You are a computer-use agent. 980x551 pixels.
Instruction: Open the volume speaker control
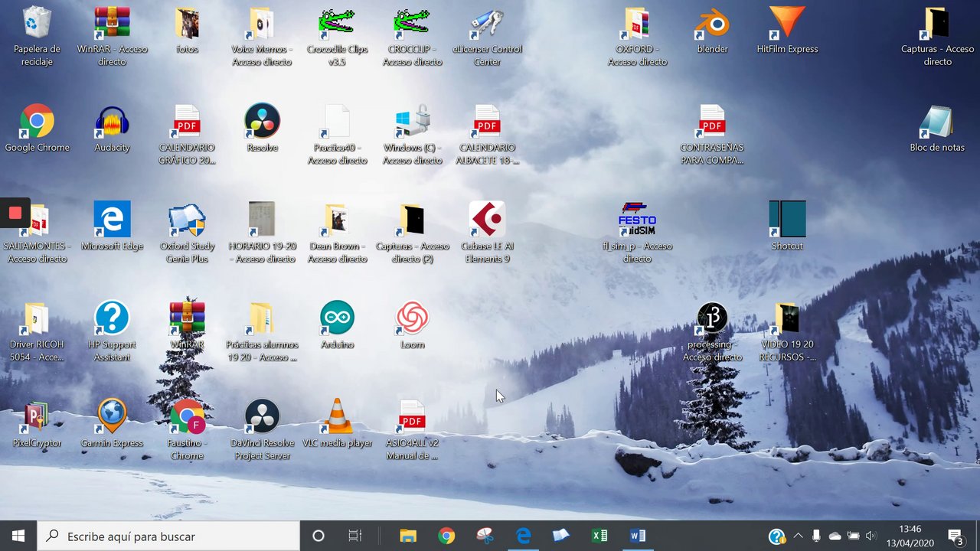click(x=871, y=536)
